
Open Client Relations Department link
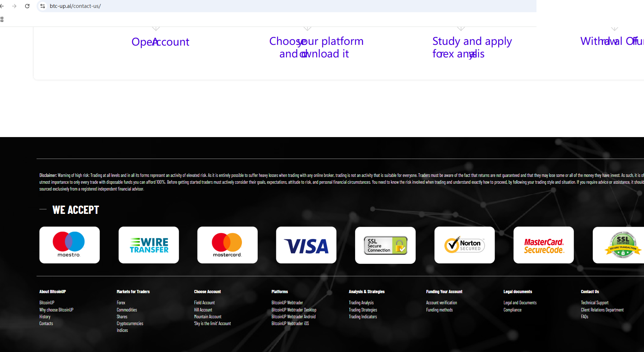tap(602, 310)
